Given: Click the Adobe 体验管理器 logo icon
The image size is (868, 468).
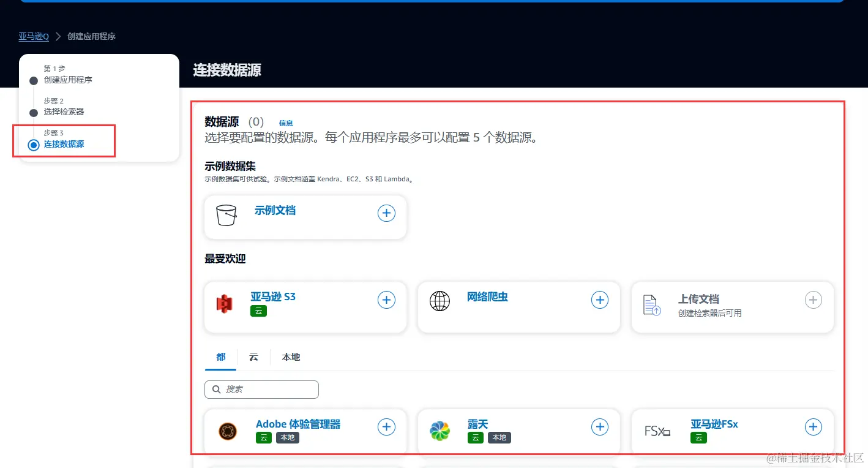Looking at the screenshot, I should tap(228, 431).
